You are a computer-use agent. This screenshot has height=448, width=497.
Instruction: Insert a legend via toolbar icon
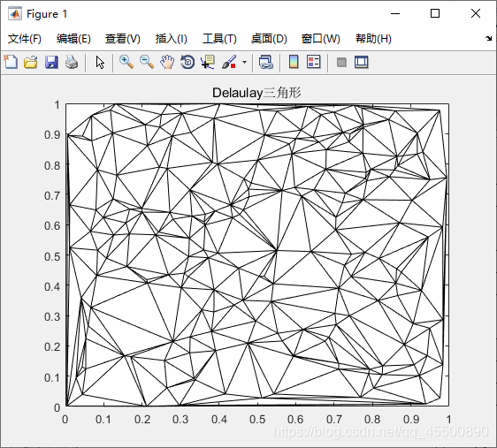[313, 62]
